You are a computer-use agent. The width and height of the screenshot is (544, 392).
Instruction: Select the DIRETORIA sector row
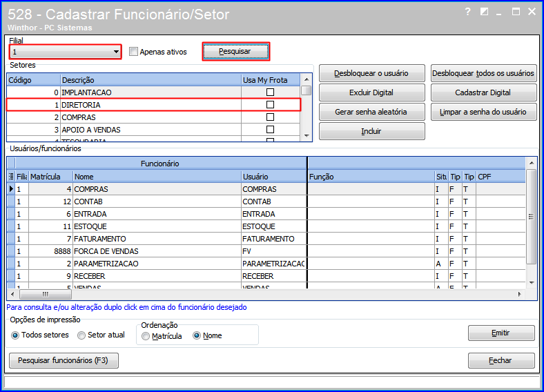(153, 105)
